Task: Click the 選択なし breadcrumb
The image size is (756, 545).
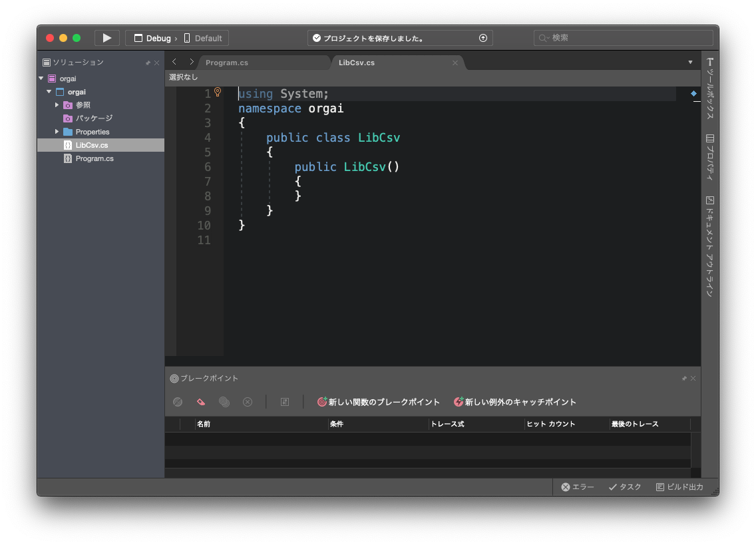Action: 183,77
